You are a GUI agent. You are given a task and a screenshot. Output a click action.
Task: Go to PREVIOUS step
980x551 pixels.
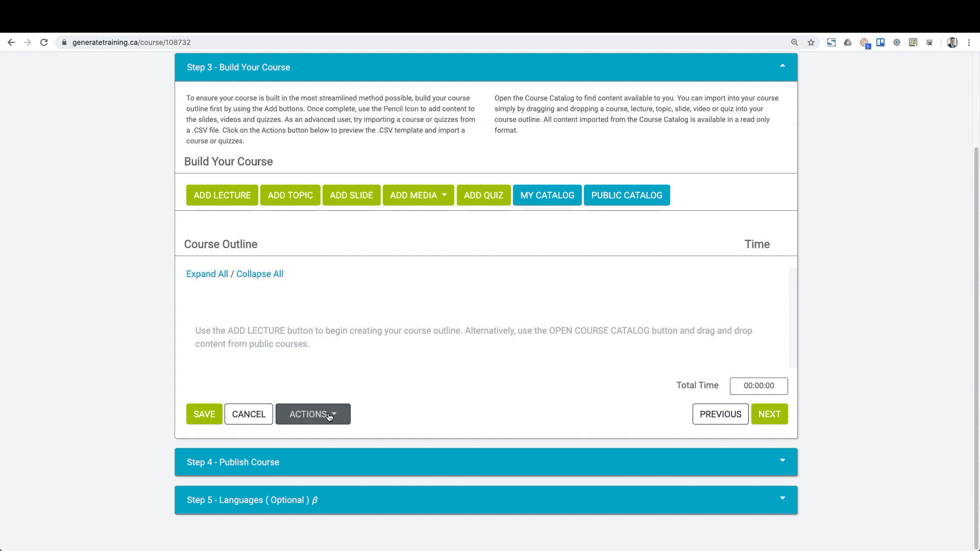click(x=720, y=414)
